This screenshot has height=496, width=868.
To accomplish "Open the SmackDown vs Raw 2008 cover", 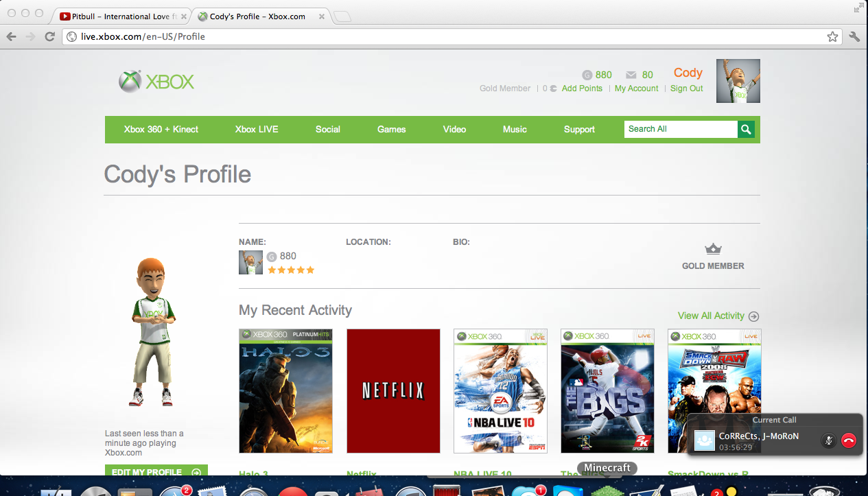I will pyautogui.click(x=714, y=391).
